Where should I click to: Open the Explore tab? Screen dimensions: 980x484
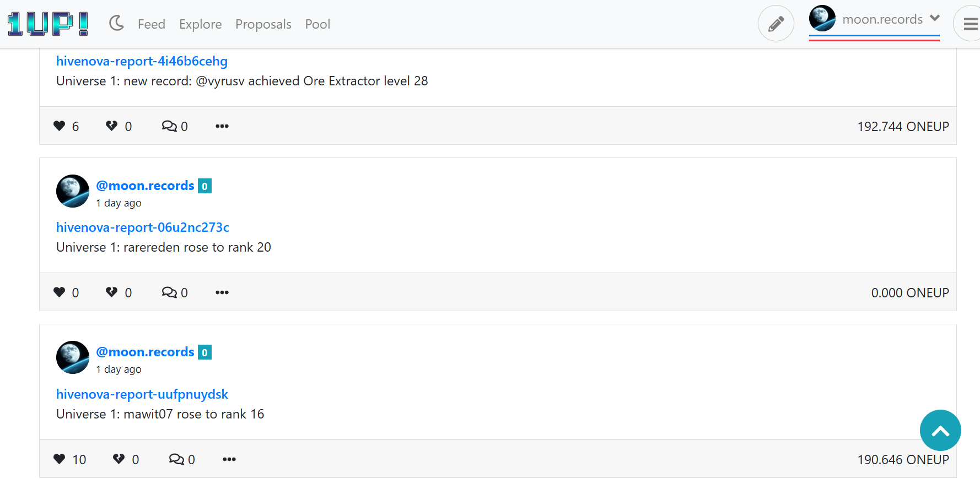200,24
